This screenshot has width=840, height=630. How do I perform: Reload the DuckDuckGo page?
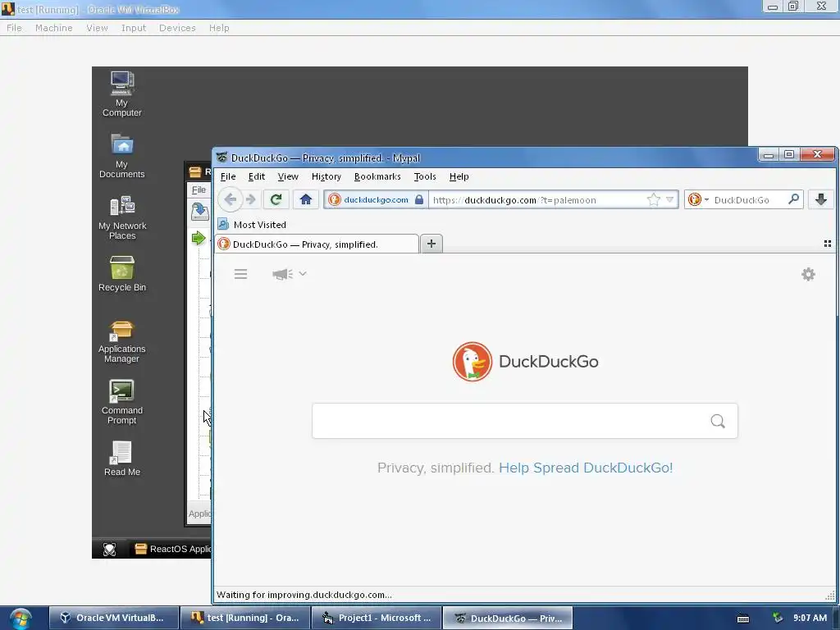pyautogui.click(x=276, y=199)
